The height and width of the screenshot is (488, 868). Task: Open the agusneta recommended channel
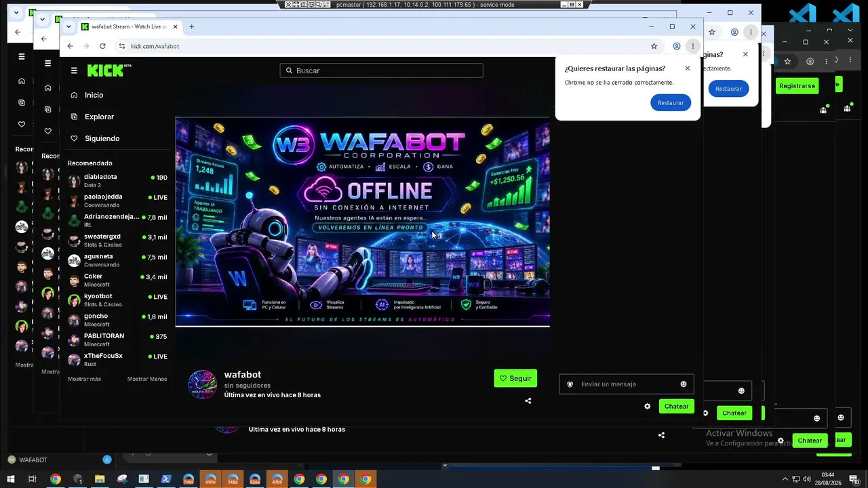[x=117, y=260]
